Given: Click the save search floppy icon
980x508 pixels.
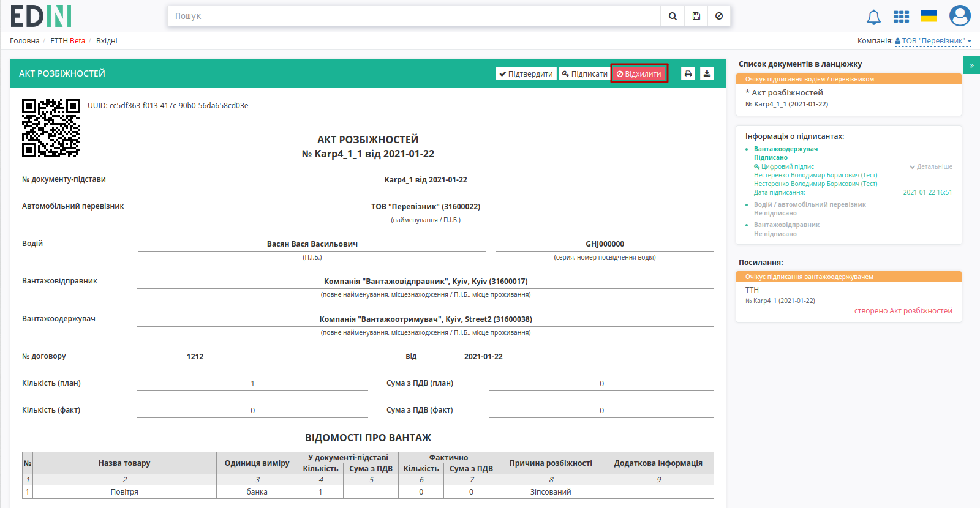Looking at the screenshot, I should click(696, 16).
